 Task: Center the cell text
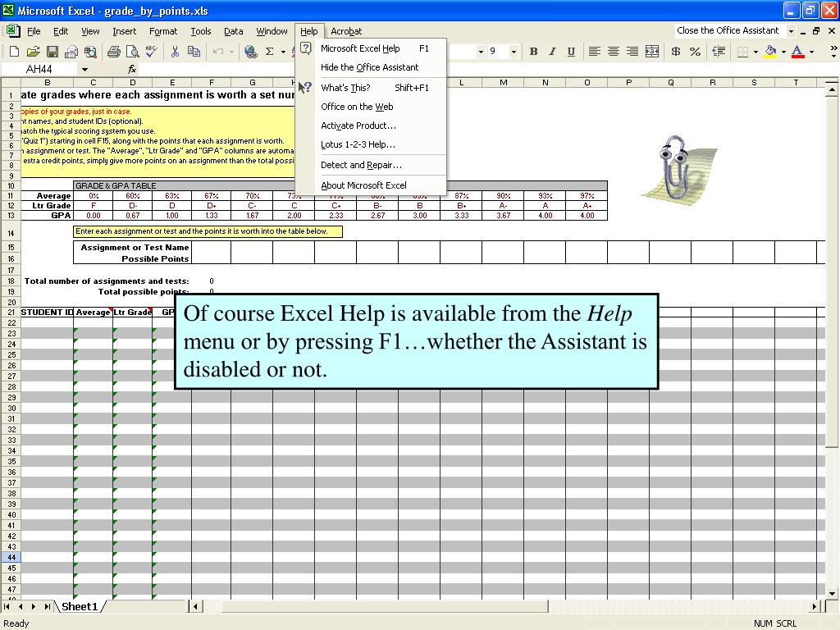(x=614, y=52)
